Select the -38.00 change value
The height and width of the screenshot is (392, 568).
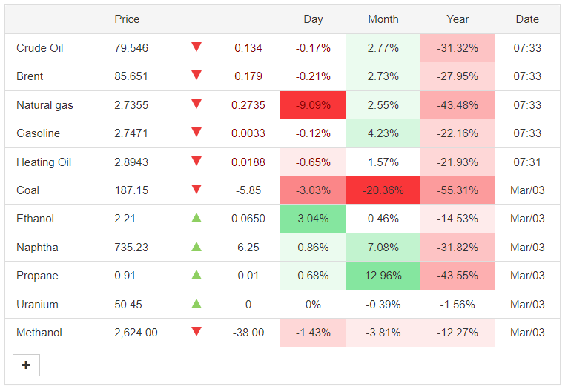(248, 332)
